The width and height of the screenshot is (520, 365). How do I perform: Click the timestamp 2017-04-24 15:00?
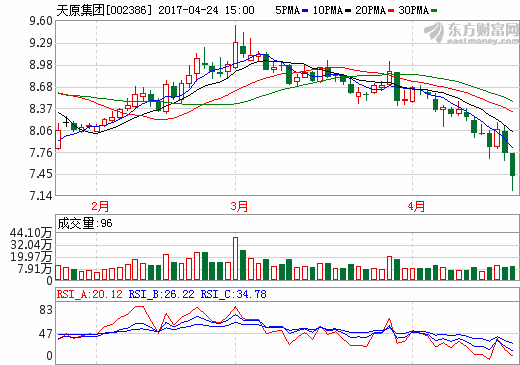(x=206, y=10)
